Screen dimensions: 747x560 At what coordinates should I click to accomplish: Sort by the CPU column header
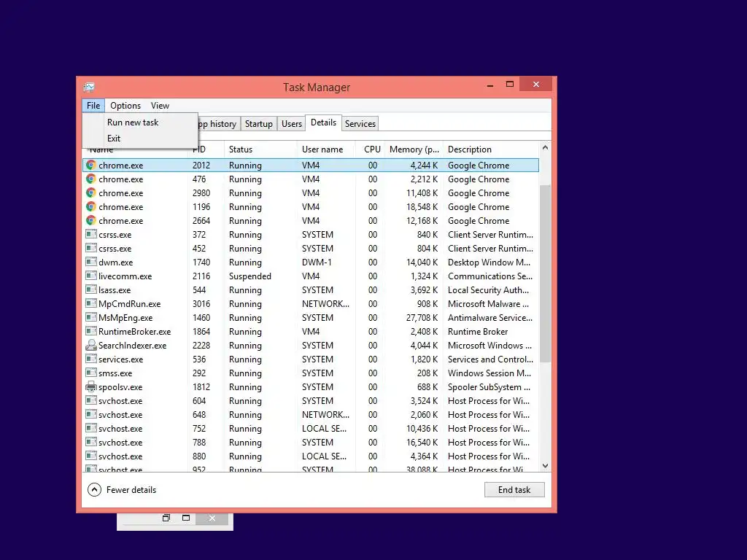370,149
